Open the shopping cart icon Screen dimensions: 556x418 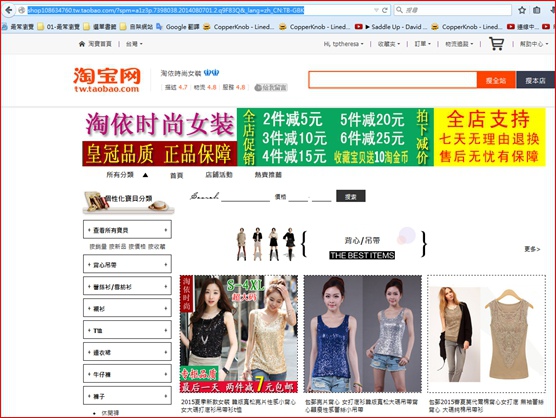496,44
